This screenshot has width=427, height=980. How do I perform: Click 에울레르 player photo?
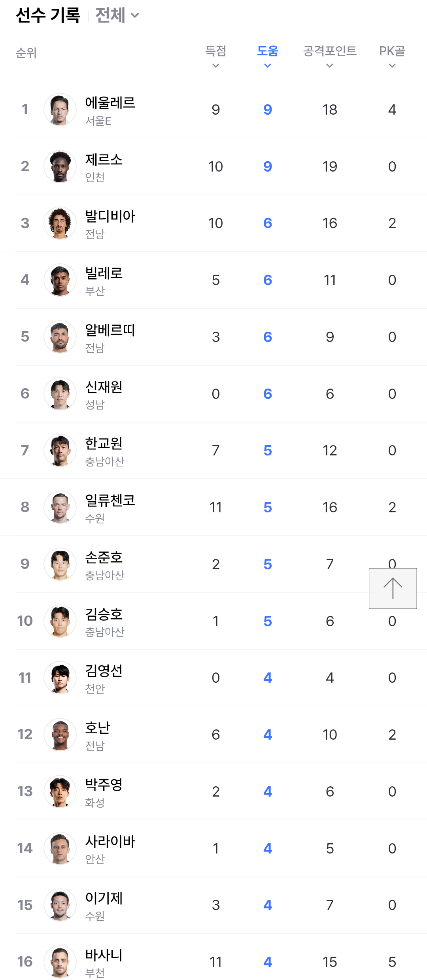click(x=60, y=110)
